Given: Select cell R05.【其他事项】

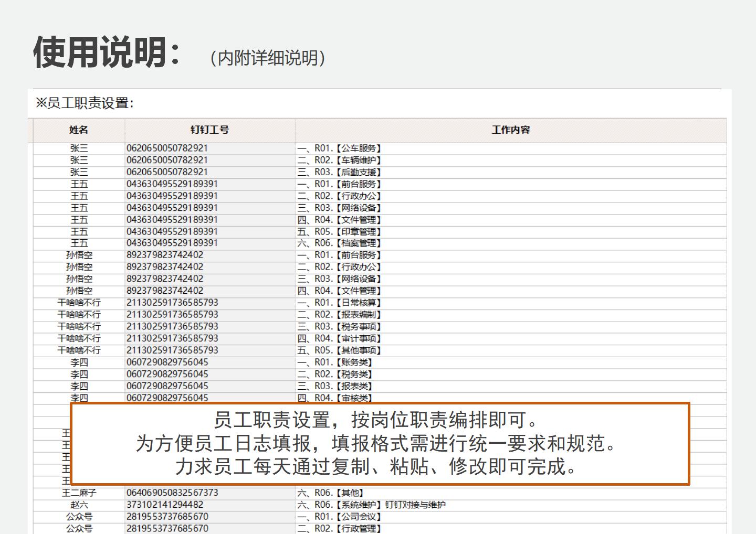Looking at the screenshot, I should tap(511, 350).
